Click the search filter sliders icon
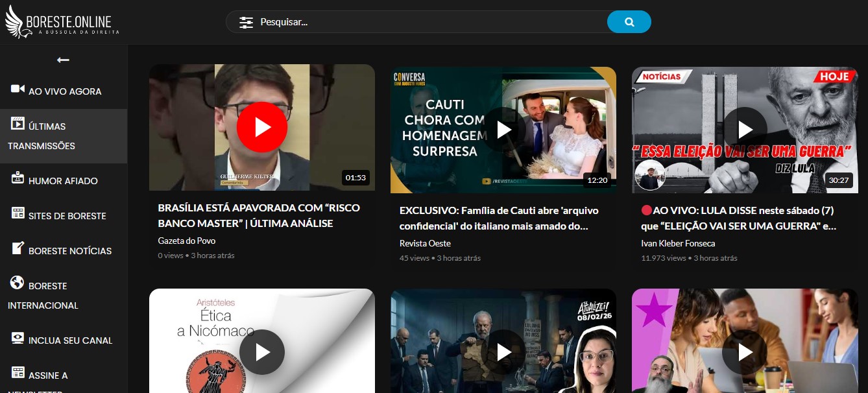 click(x=246, y=22)
